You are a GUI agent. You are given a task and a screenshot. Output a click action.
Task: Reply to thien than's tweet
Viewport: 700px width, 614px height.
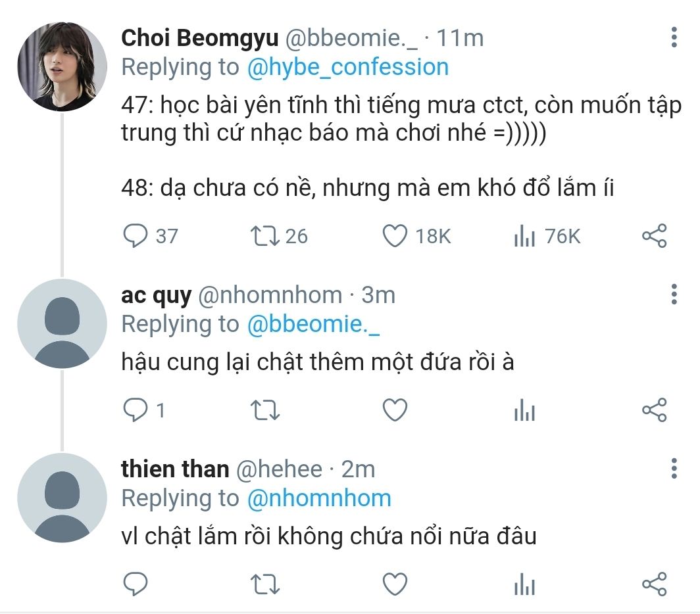tap(136, 583)
